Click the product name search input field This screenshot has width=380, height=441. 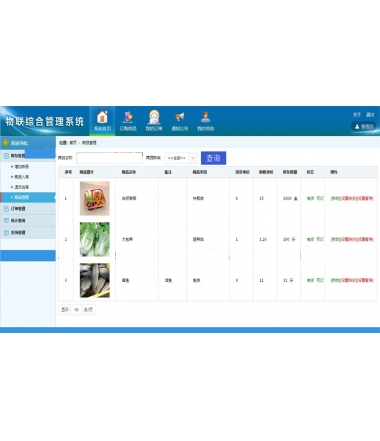109,158
